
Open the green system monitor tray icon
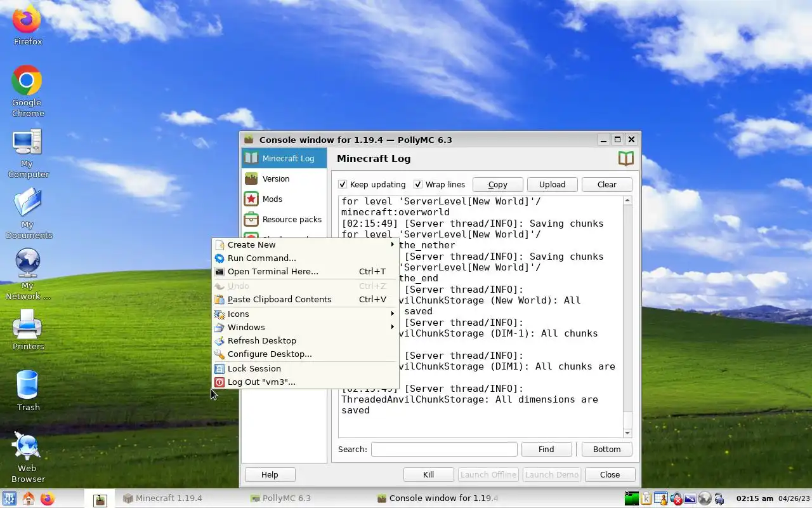click(631, 499)
